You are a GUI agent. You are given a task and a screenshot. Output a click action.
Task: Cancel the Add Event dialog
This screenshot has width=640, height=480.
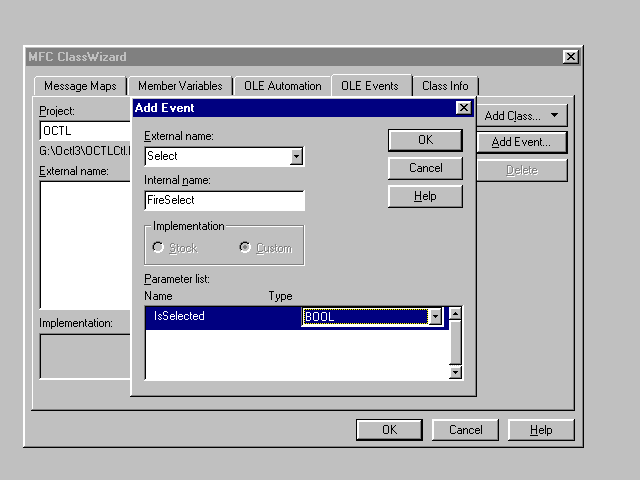(x=425, y=168)
